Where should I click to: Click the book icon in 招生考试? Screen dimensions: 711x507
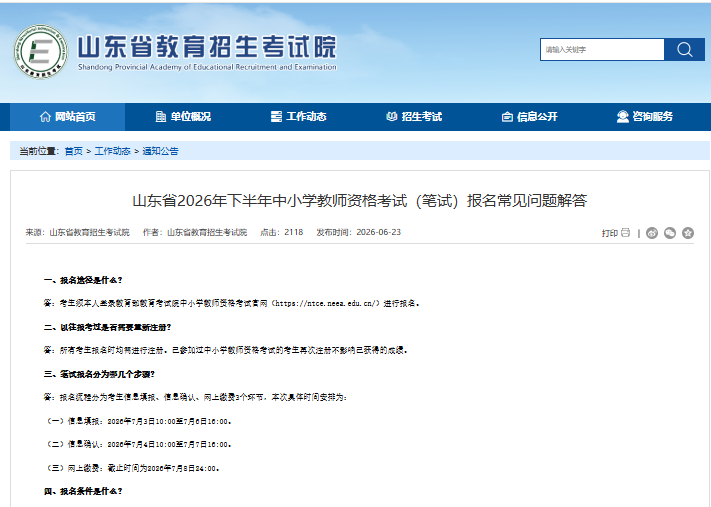coord(391,117)
